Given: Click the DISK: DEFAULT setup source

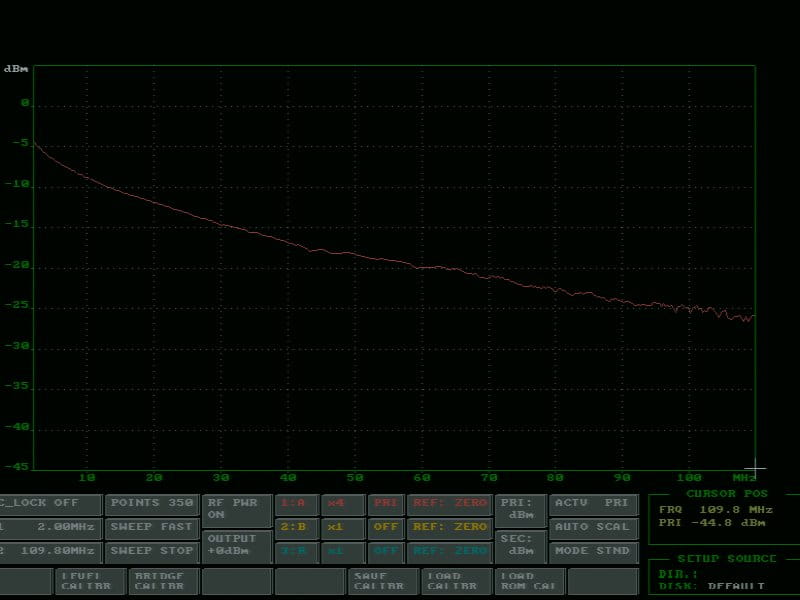Looking at the screenshot, I should [x=718, y=585].
